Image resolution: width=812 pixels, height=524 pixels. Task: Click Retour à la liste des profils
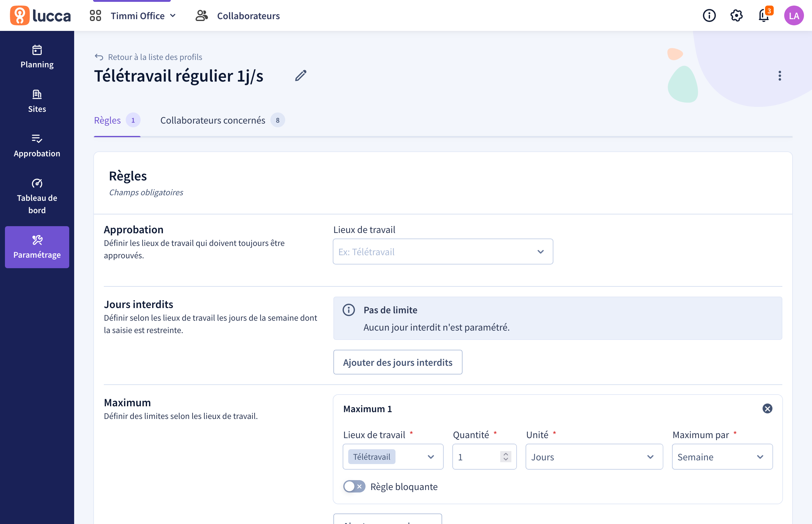(x=155, y=57)
